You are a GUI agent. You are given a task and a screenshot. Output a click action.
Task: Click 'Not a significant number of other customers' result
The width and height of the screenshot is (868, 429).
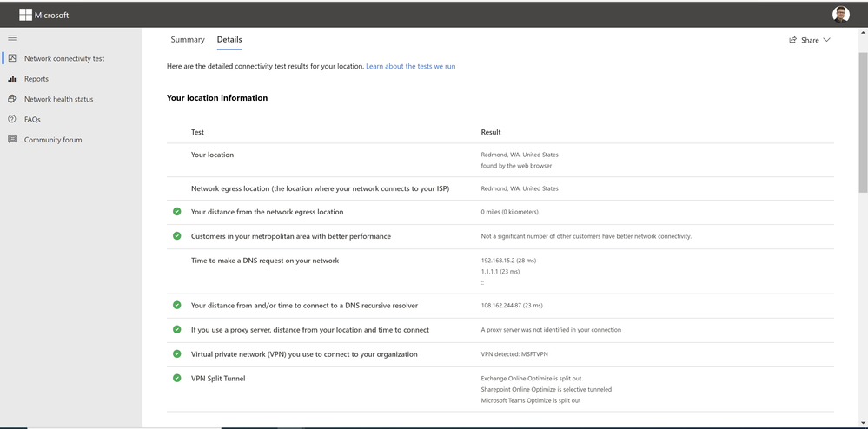coord(586,236)
